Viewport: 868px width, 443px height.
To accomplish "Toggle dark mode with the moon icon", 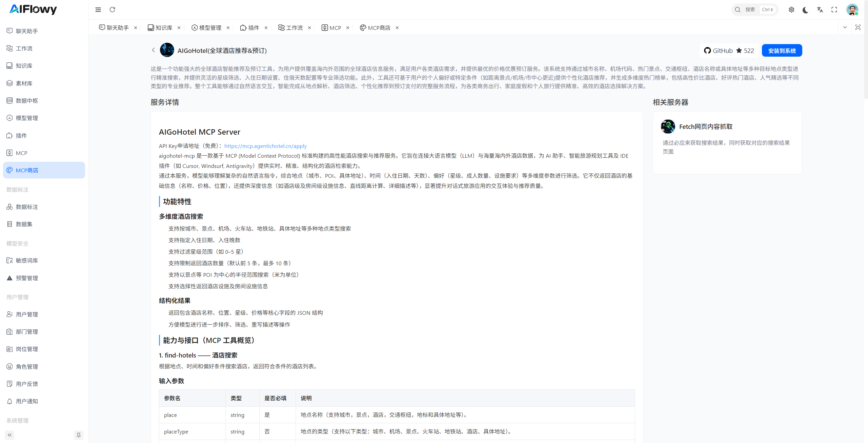I will 805,9.
